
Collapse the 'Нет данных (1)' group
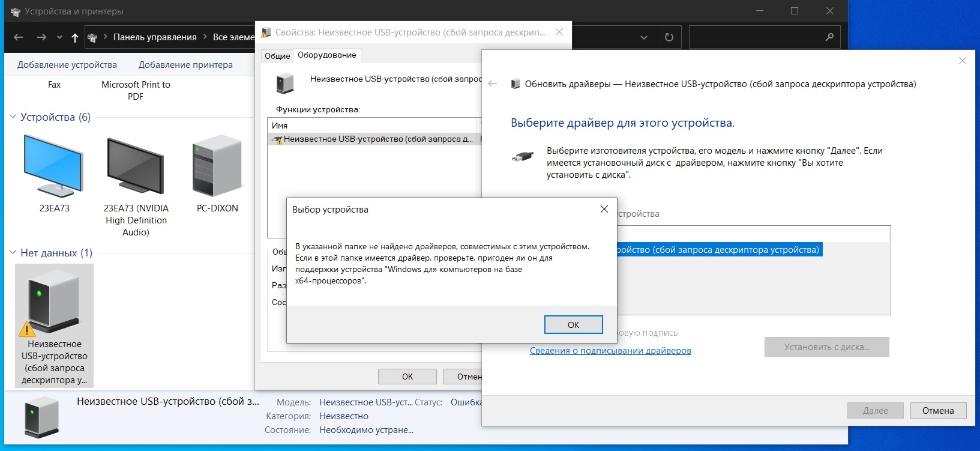(x=13, y=253)
